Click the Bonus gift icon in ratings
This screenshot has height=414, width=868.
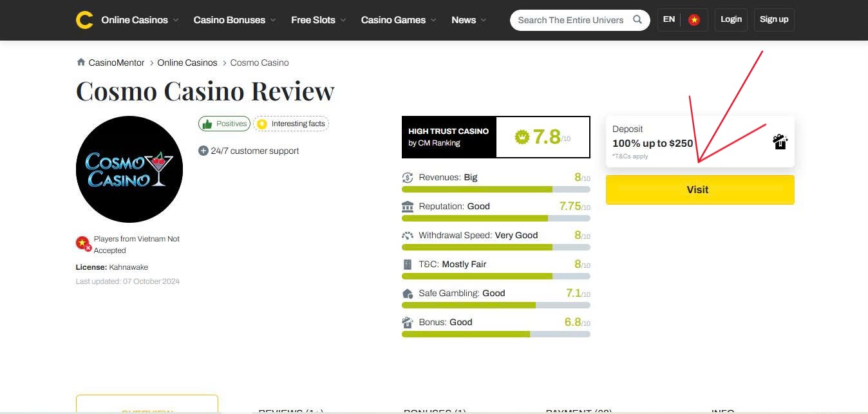[408, 323]
